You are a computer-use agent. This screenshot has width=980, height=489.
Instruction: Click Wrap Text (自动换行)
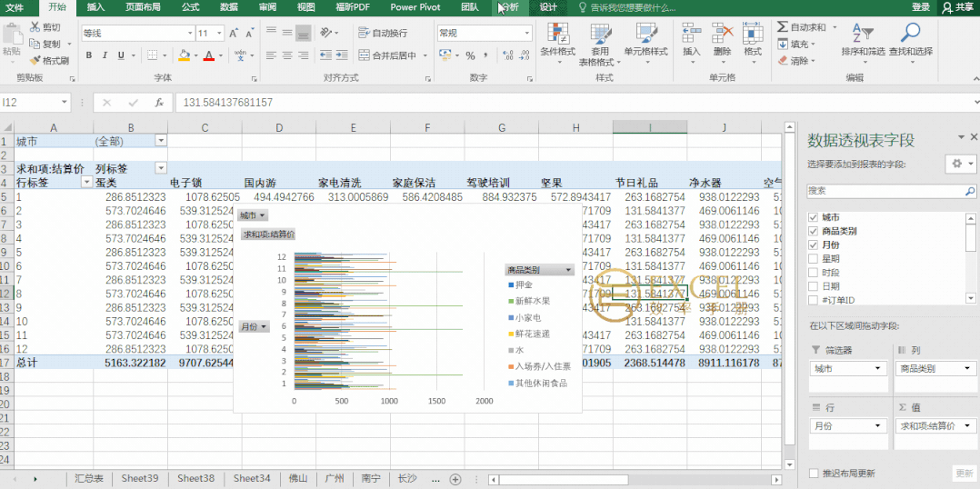tap(383, 33)
